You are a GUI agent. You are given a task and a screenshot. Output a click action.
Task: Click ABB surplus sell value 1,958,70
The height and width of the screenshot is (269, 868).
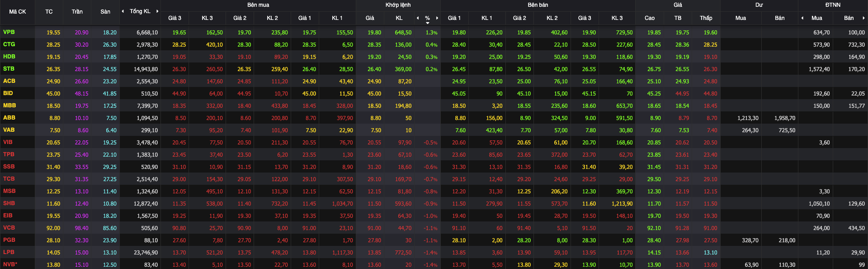pyautogui.click(x=785, y=118)
